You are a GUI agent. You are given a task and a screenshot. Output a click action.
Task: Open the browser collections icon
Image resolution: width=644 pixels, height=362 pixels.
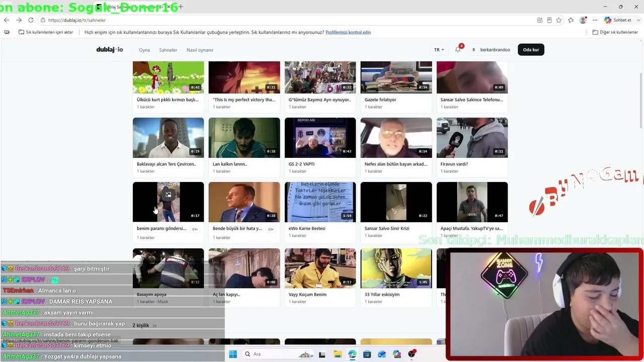point(571,20)
